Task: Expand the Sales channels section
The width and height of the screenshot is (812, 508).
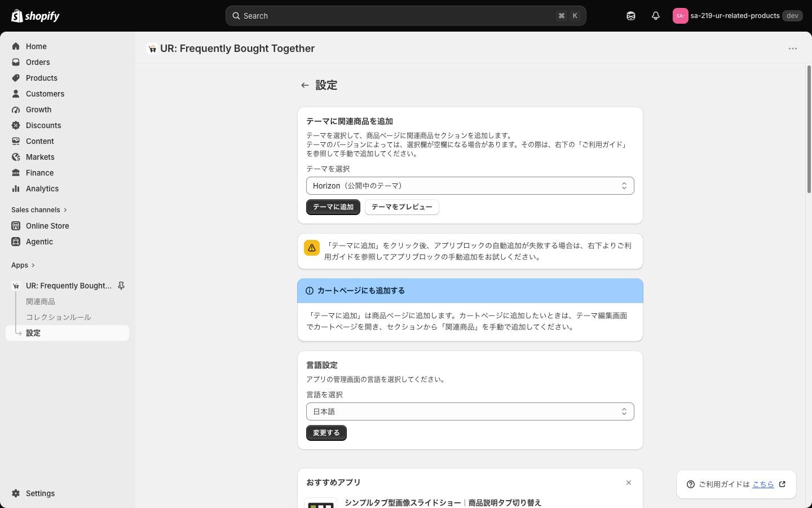Action: [x=39, y=210]
